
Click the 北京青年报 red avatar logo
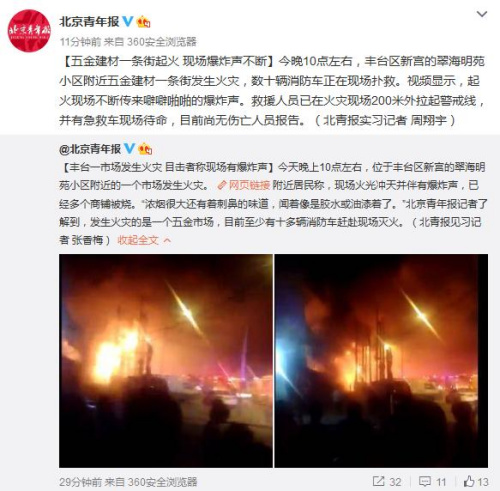pyautogui.click(x=29, y=31)
